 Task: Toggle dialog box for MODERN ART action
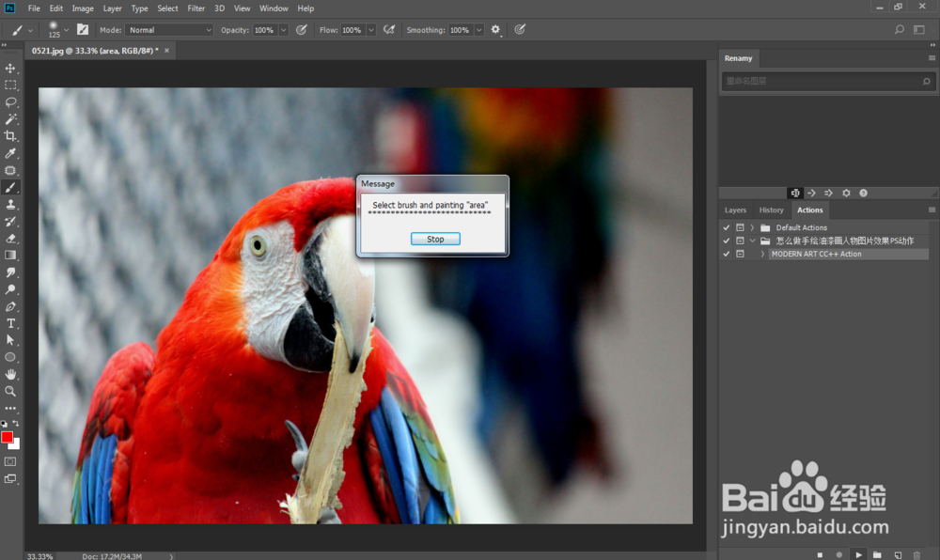[740, 254]
